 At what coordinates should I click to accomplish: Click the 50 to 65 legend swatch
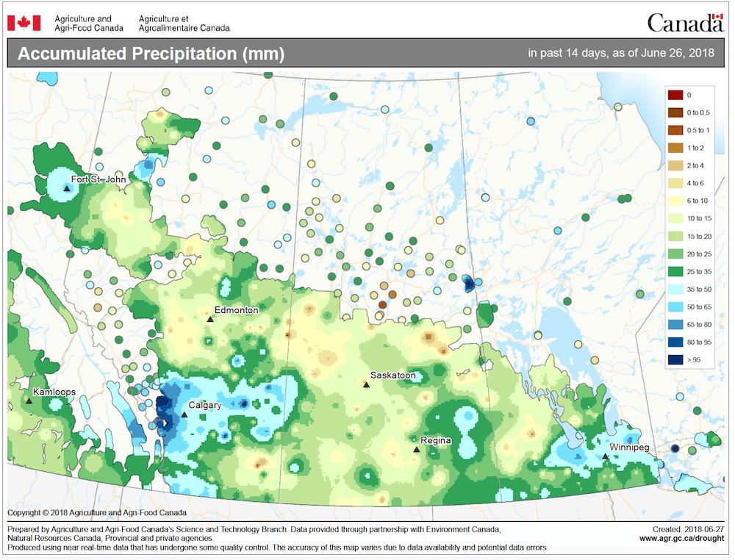click(x=675, y=307)
